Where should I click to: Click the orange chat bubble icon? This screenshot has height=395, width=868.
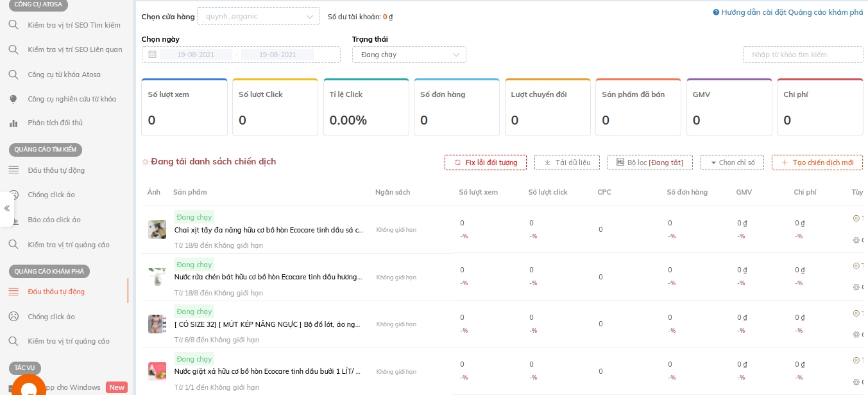pyautogui.click(x=29, y=387)
